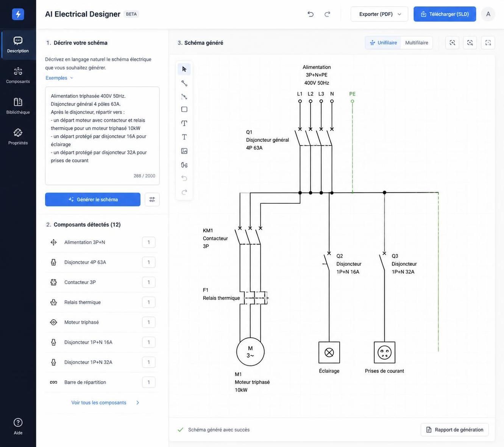504x447 pixels.
Task: Select the Éclairage lamp symbol on canvas
Action: tap(329, 352)
